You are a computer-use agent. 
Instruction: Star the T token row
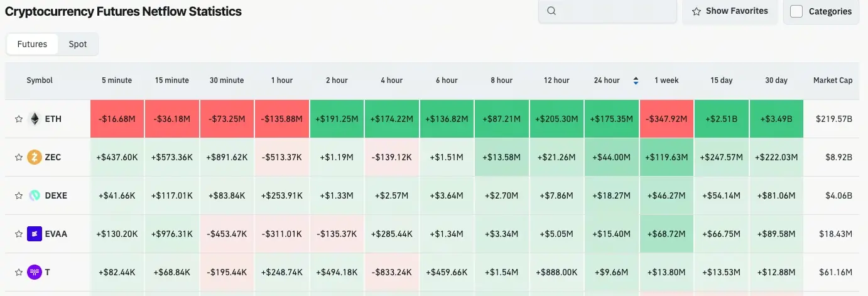click(x=19, y=272)
